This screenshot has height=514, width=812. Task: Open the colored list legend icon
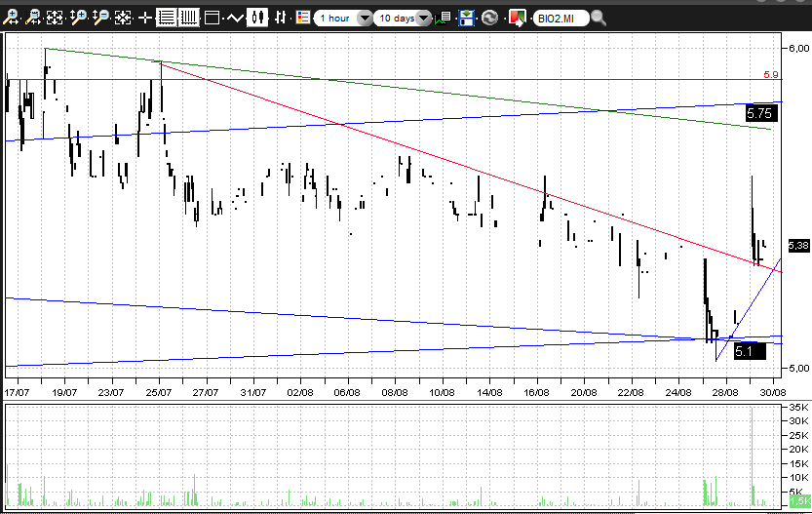click(x=302, y=18)
